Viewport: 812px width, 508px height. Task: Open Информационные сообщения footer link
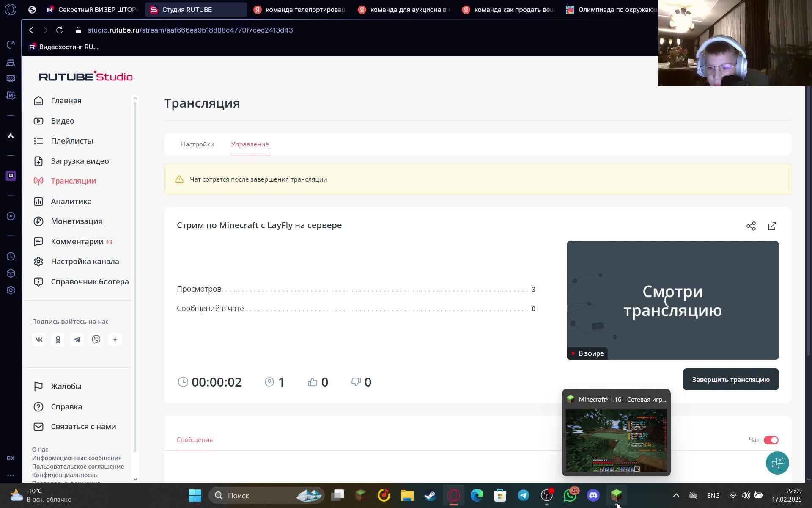(x=77, y=458)
